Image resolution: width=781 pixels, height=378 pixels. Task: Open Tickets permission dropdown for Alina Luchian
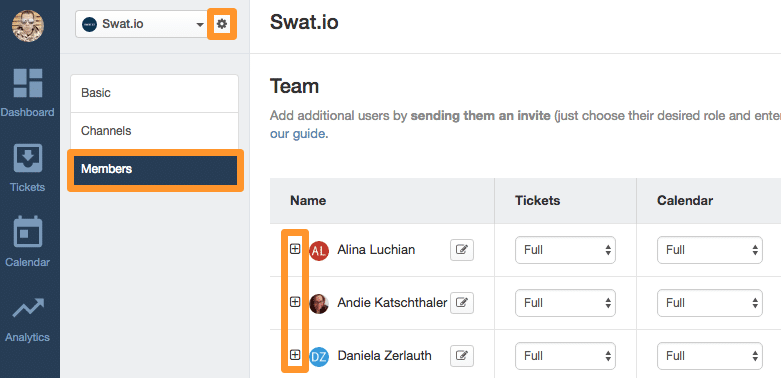tap(565, 250)
